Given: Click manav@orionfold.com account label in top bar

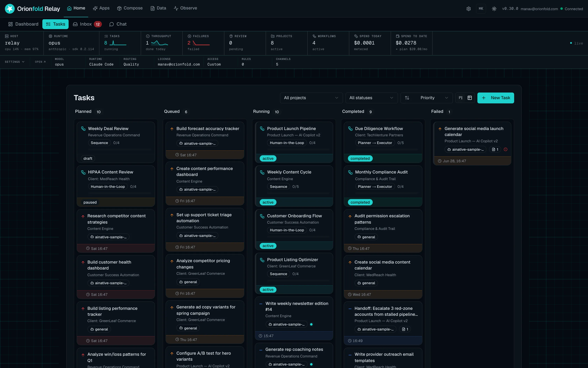Looking at the screenshot, I should click(539, 9).
